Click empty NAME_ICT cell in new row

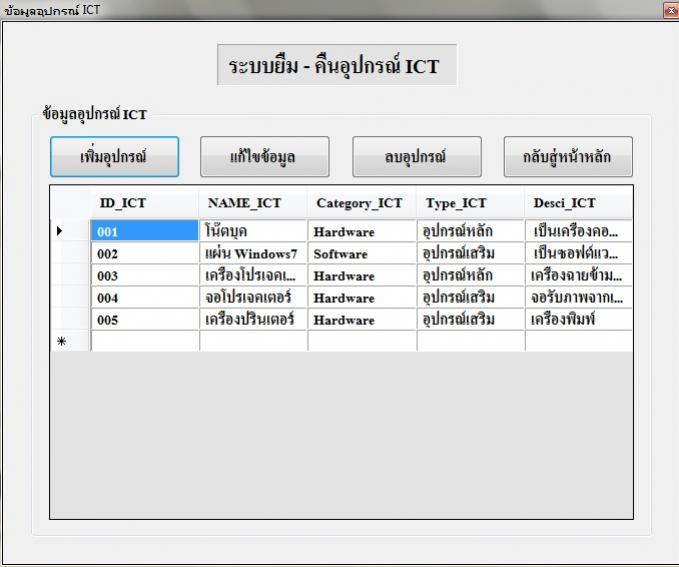[253, 341]
